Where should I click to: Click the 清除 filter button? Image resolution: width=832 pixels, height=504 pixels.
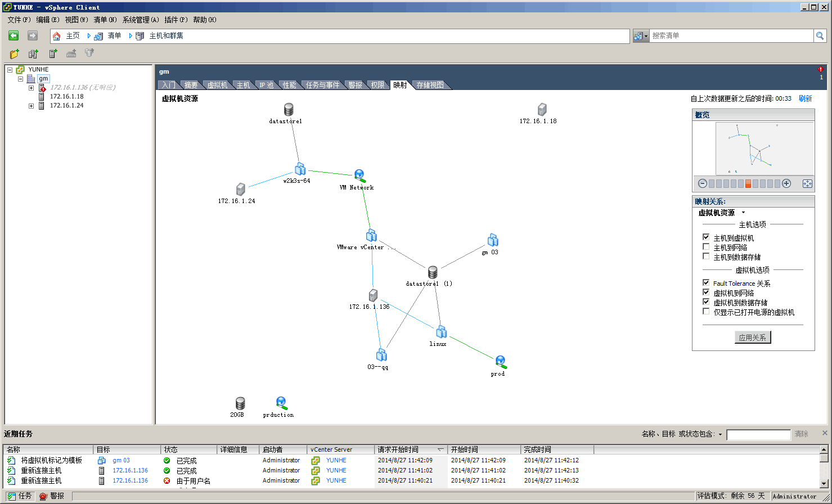tap(802, 434)
